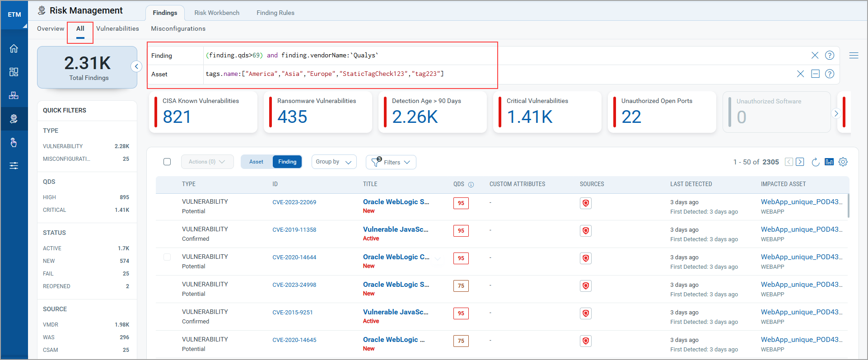
Task: Sort by LAST DETECTED column header
Action: (691, 184)
